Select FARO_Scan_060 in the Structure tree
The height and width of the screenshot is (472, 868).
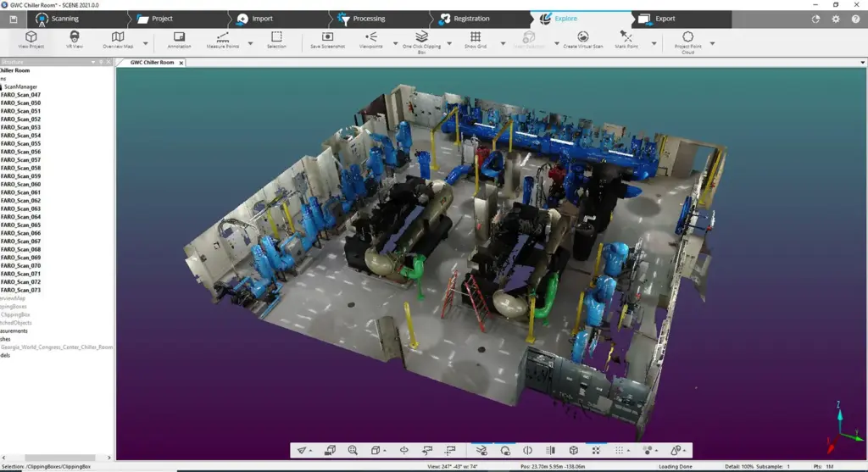tap(21, 184)
